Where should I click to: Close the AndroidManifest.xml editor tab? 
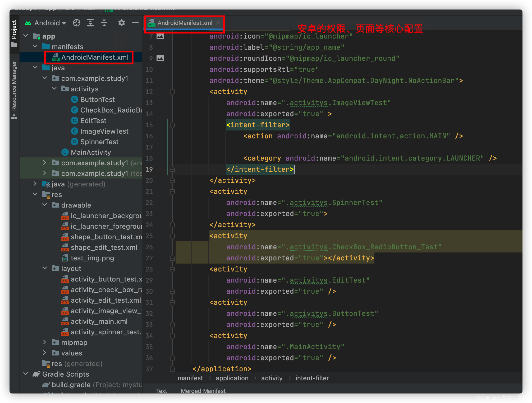coord(218,23)
